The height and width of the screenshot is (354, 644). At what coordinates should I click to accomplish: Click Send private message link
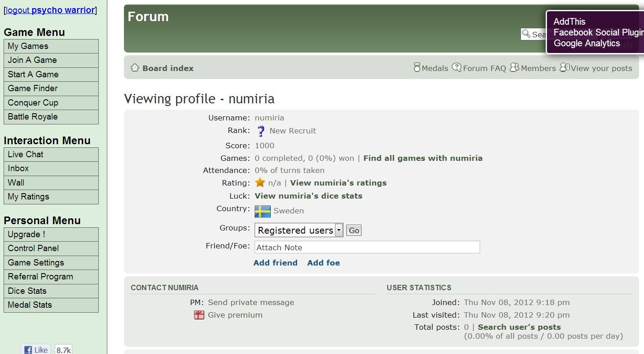click(251, 303)
